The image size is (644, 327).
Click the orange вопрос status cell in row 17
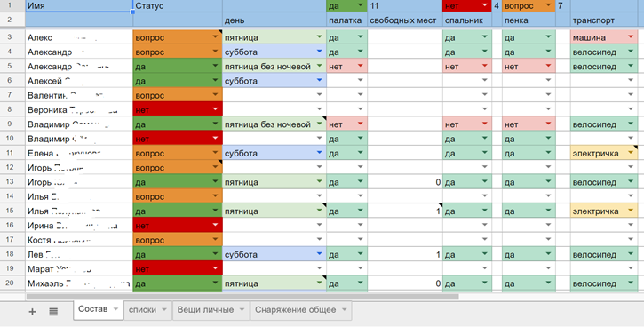point(178,240)
